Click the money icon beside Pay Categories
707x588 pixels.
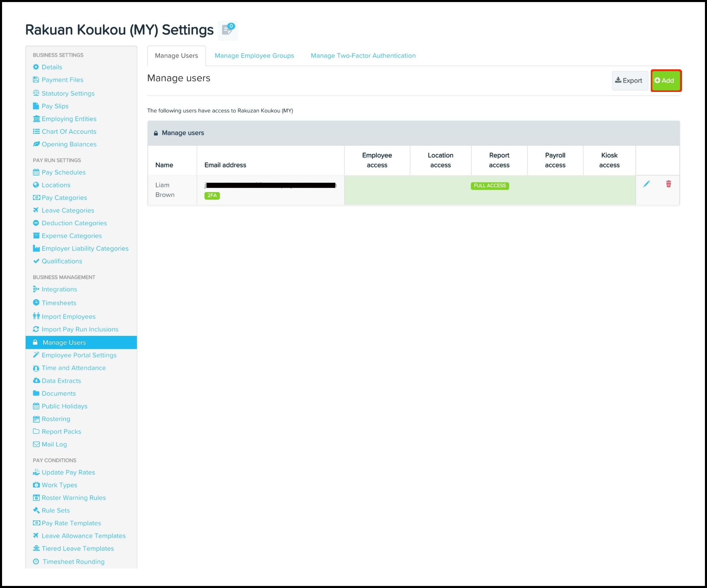pos(36,198)
